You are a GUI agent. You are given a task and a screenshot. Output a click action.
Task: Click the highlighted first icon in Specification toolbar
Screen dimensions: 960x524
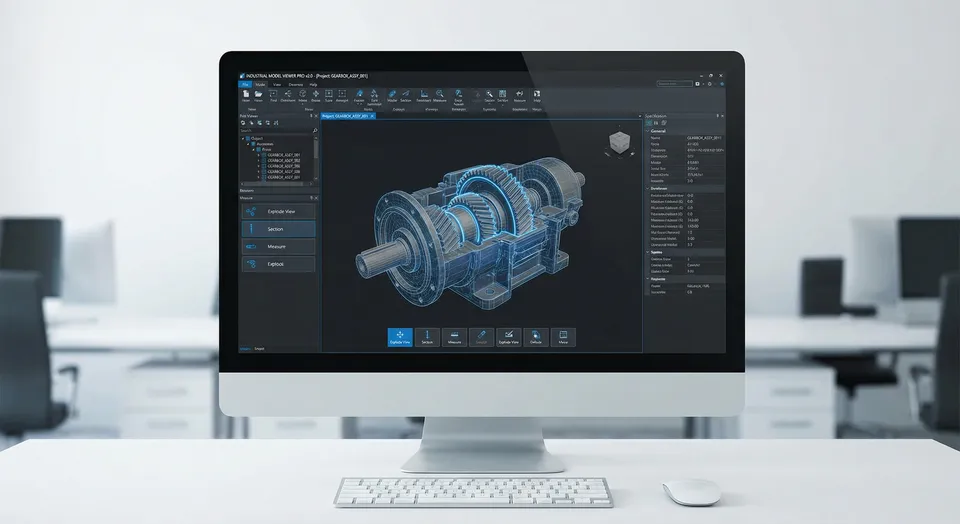point(649,123)
